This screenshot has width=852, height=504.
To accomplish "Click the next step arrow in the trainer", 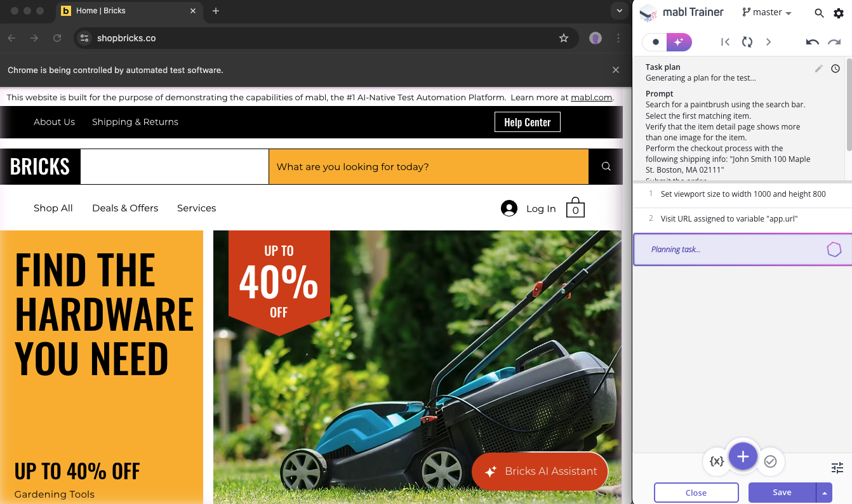I will pos(768,42).
